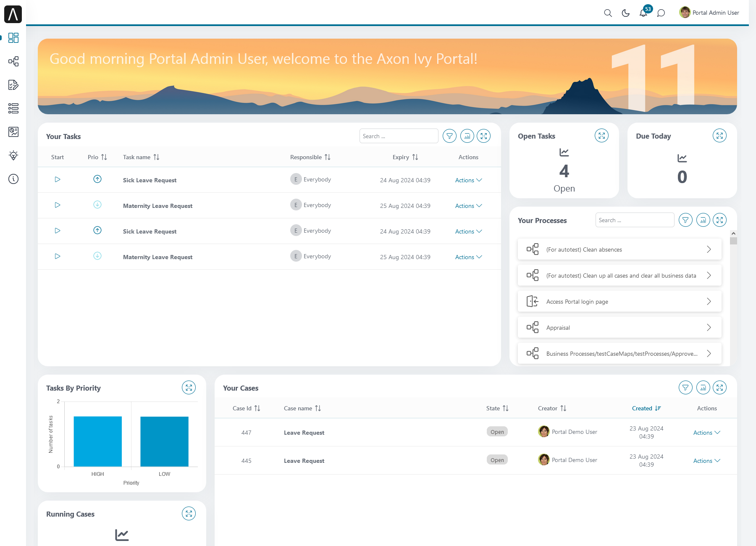The height and width of the screenshot is (546, 756).
Task: Open Actions dropdown for case 447
Action: [x=706, y=433]
